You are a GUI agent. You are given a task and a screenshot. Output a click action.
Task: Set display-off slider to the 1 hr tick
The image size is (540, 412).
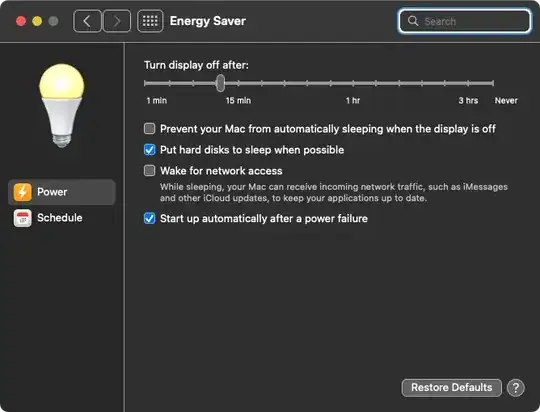(353, 83)
